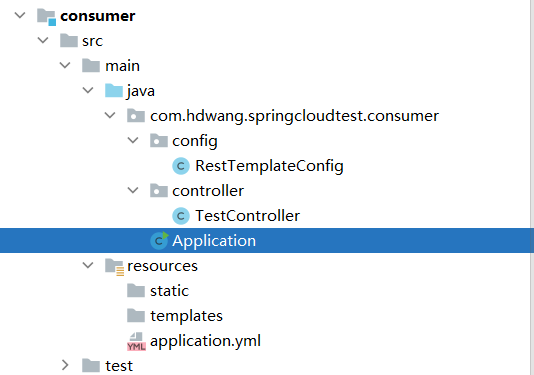The image size is (534, 375).
Task: Click the consumer module folder icon
Action: [46, 17]
